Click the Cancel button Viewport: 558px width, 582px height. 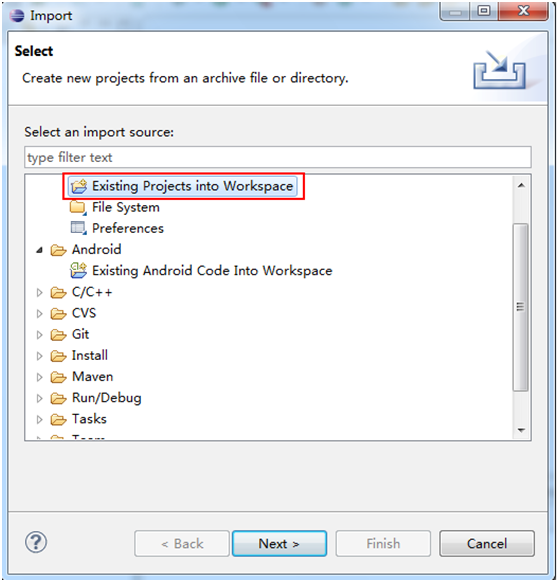[487, 543]
